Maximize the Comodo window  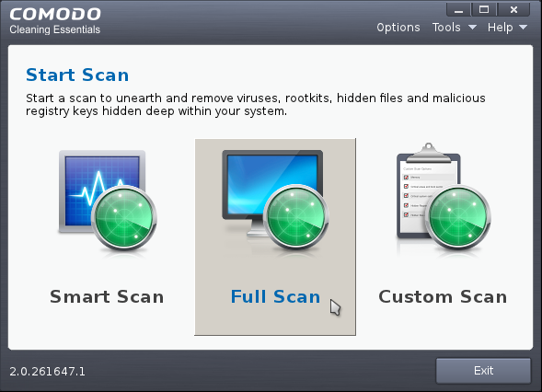click(x=484, y=10)
